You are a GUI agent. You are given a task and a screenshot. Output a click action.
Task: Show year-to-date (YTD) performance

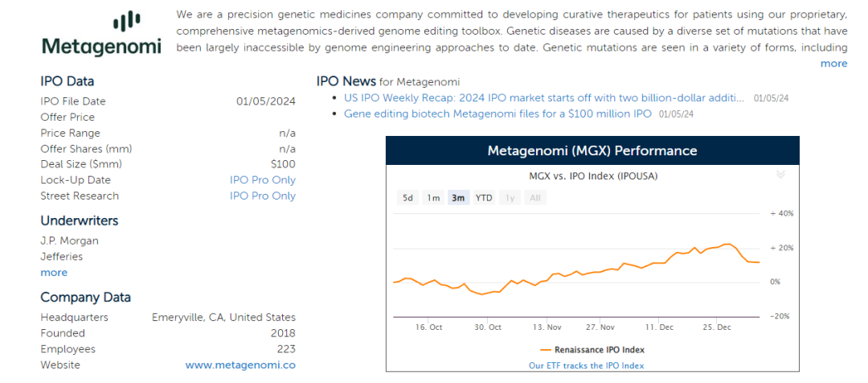[484, 198]
